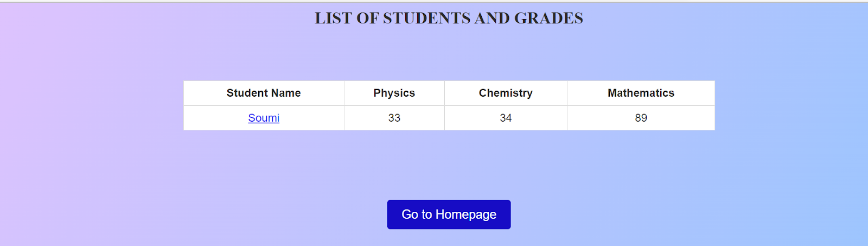
Task: Click the word STUDENTS in the page title
Action: 427,18
